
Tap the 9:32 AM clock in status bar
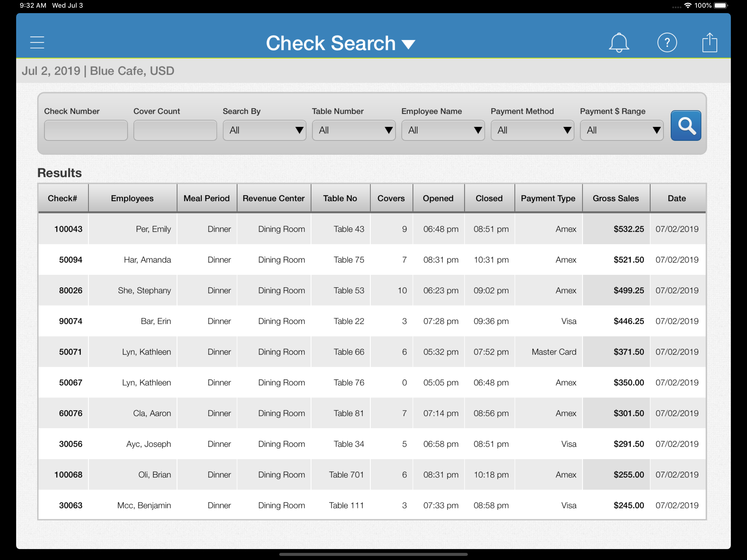click(x=33, y=5)
